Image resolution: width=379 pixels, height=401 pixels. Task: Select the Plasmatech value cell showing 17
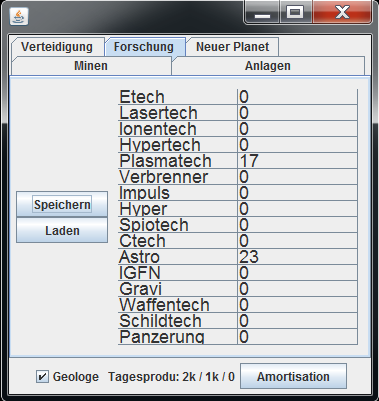[x=297, y=161]
